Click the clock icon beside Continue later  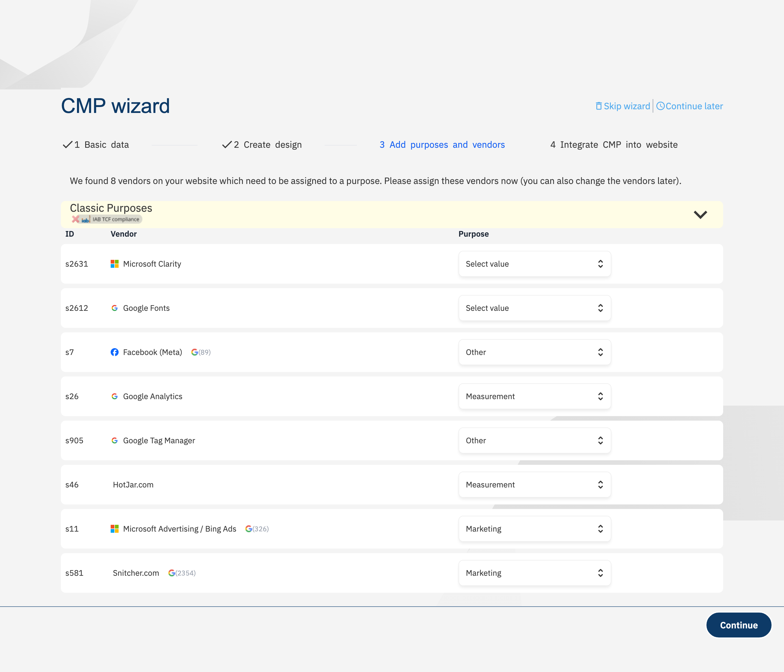(x=660, y=106)
